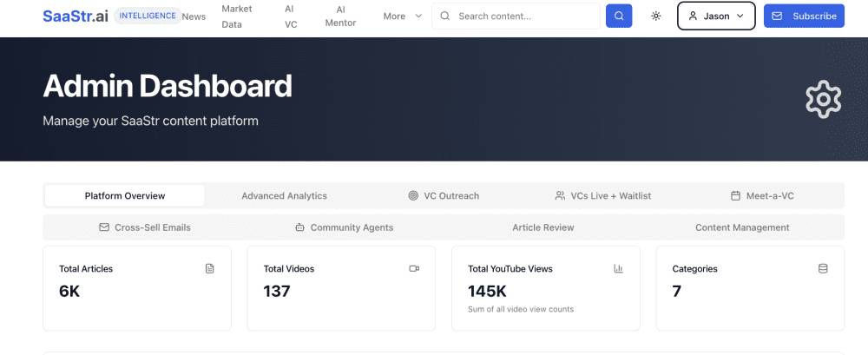
Task: Click the 6K total articles value
Action: 69,291
